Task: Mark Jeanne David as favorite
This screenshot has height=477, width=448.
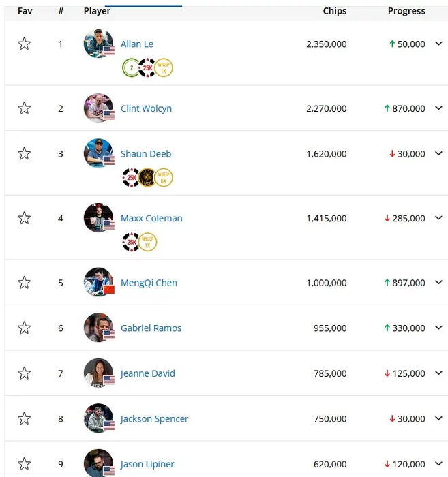Action: [x=25, y=373]
